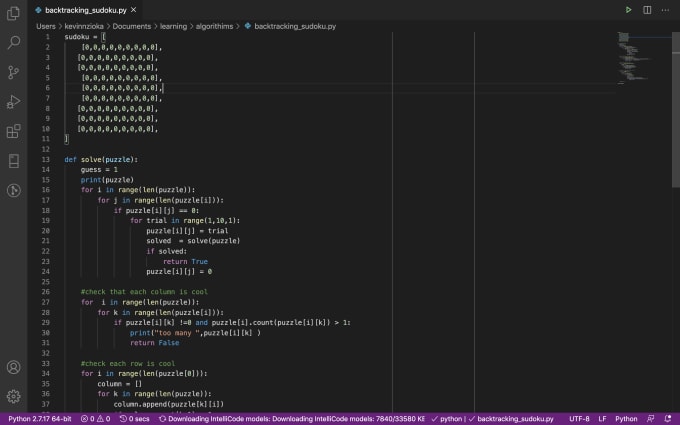Click the '0 secs' clock status item
The height and width of the screenshot is (425, 680).
pos(134,419)
